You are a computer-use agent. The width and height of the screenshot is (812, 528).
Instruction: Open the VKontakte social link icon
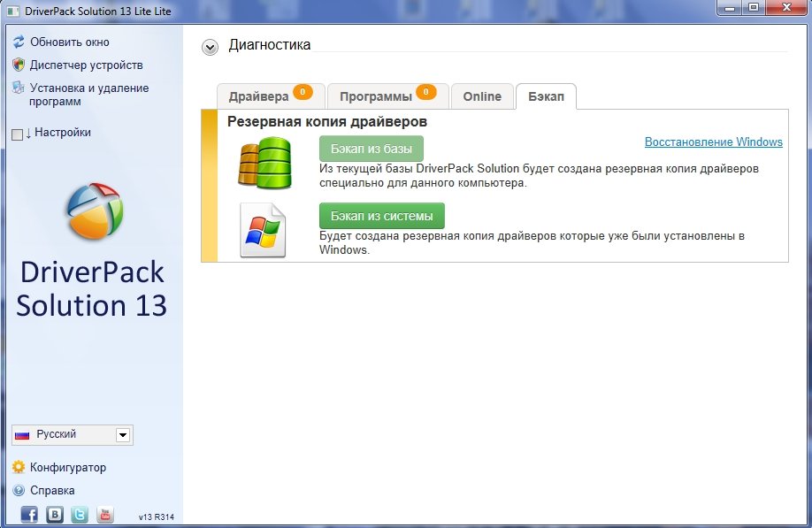(x=55, y=515)
